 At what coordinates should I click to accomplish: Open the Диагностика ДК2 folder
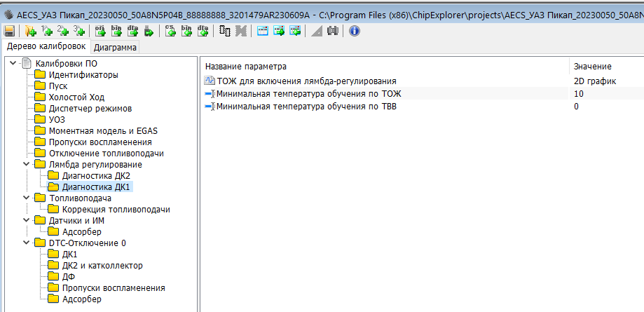(x=95, y=176)
